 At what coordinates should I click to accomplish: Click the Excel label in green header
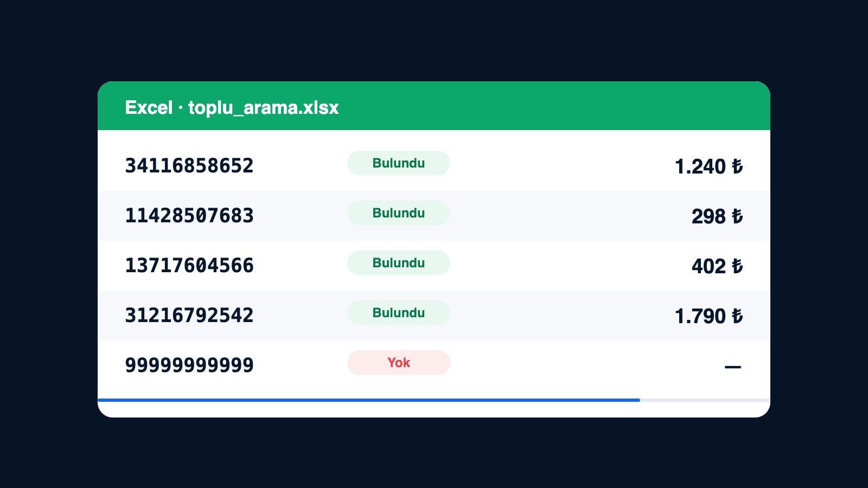(149, 107)
